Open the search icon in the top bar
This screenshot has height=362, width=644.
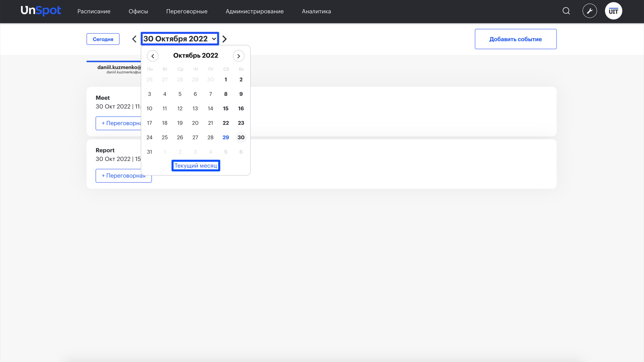point(566,11)
